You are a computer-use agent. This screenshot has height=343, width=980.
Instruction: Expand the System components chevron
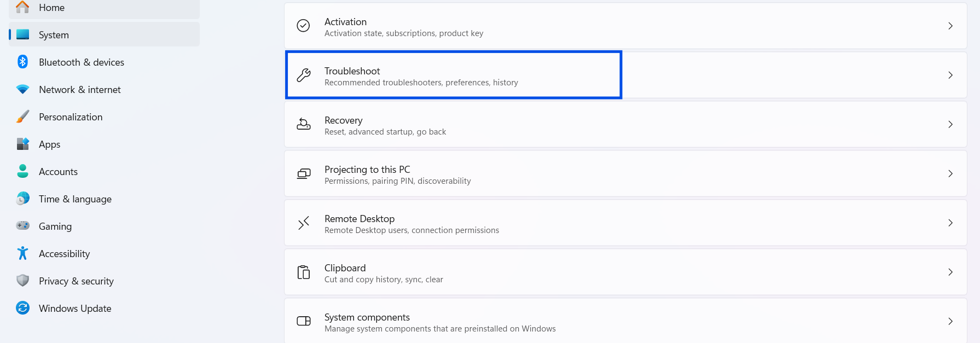click(950, 321)
